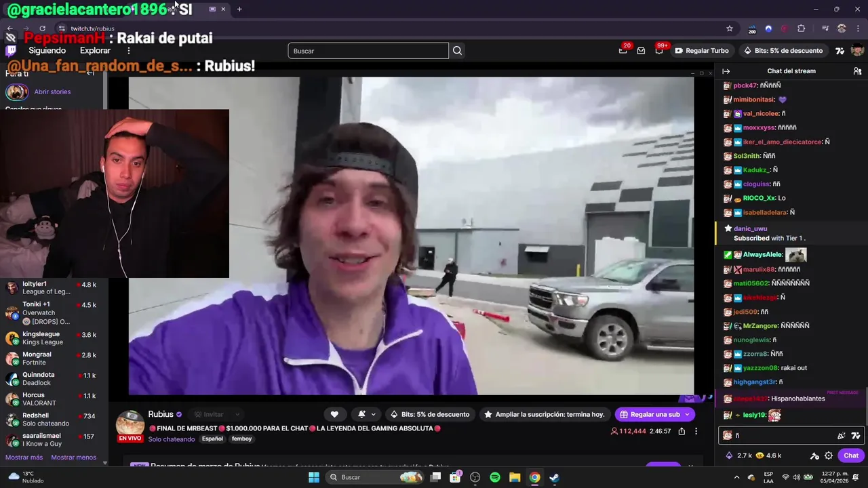This screenshot has height=488, width=868.
Task: Click Rubius channel avatar EN VIVO
Action: (x=130, y=426)
